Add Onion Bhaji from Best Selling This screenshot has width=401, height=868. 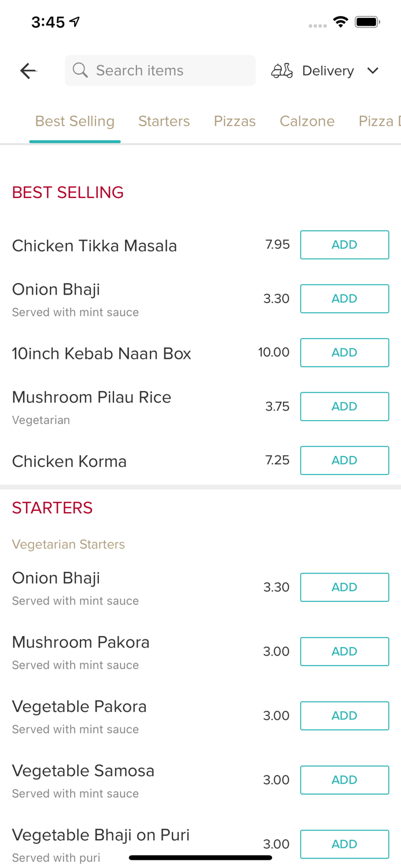(x=344, y=299)
